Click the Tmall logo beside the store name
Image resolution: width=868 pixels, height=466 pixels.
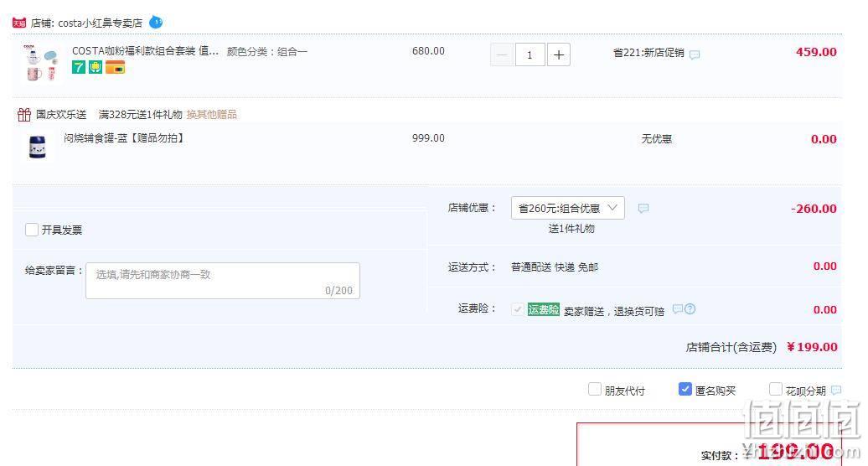point(19,23)
